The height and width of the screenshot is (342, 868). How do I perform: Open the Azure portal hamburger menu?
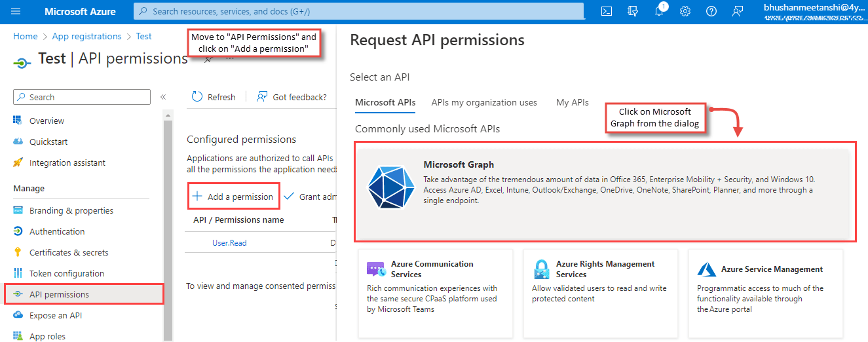coord(16,11)
